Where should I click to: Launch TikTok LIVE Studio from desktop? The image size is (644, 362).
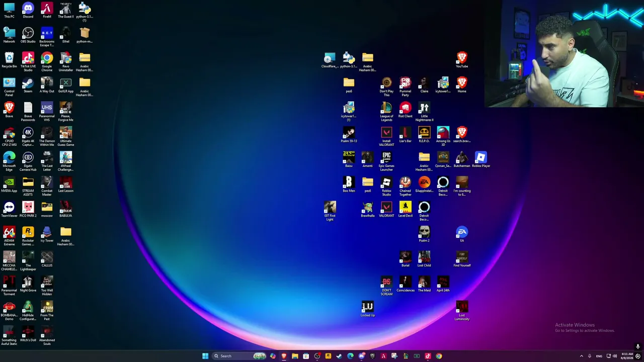coord(28,61)
